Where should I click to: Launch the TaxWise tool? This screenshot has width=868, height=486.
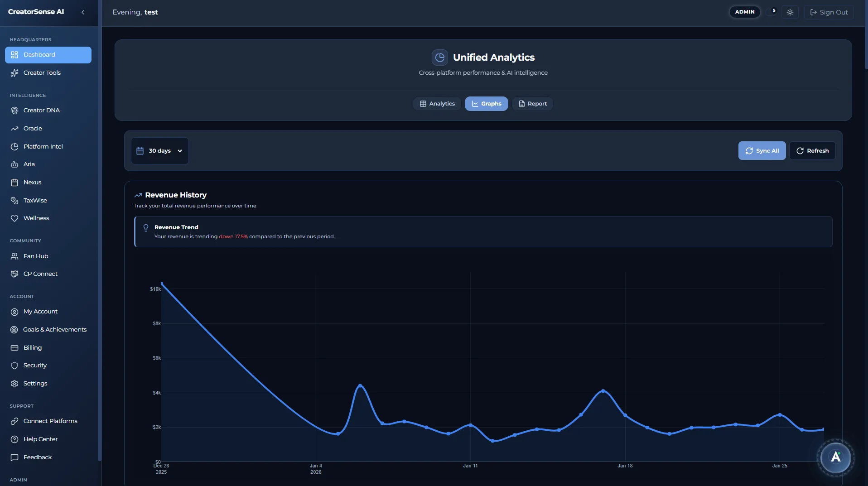[35, 200]
